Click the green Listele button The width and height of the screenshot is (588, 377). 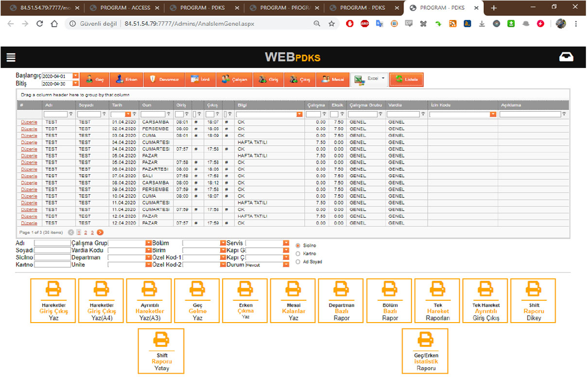tap(407, 80)
